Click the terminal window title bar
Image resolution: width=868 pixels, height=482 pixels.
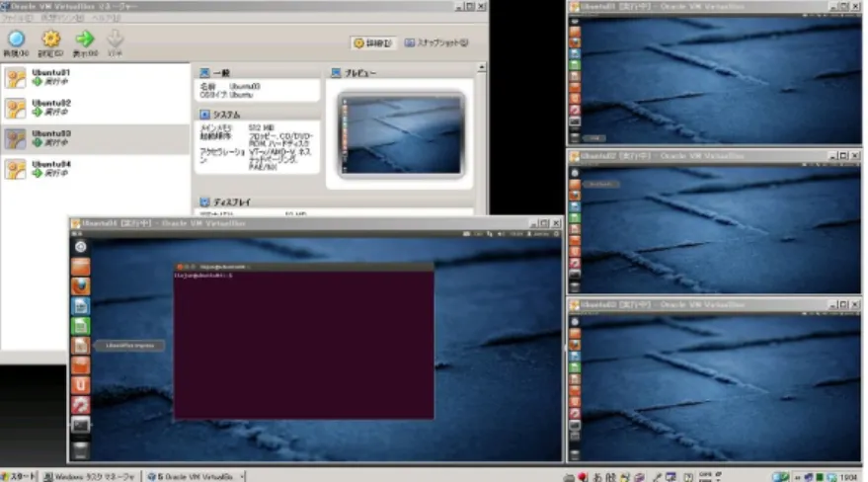tap(304, 267)
